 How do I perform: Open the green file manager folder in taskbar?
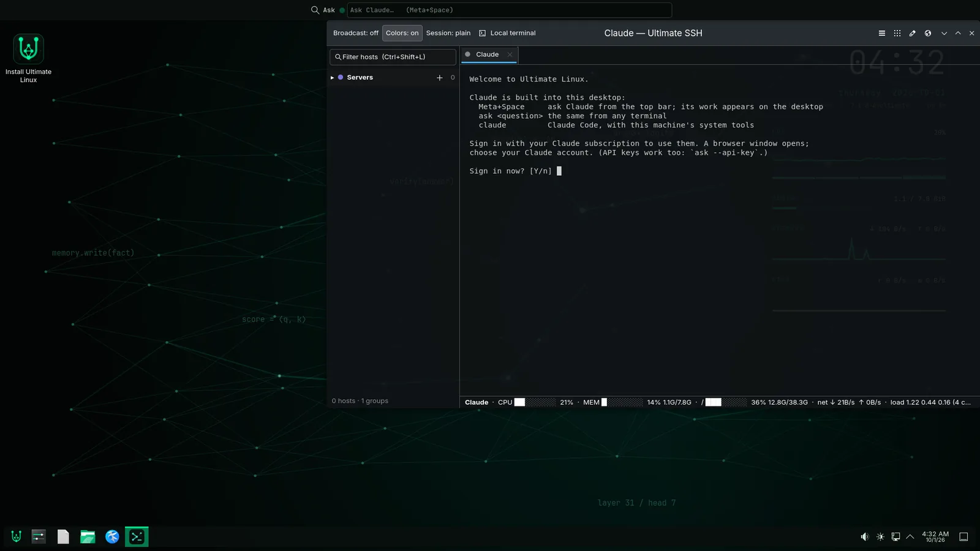coord(88,537)
